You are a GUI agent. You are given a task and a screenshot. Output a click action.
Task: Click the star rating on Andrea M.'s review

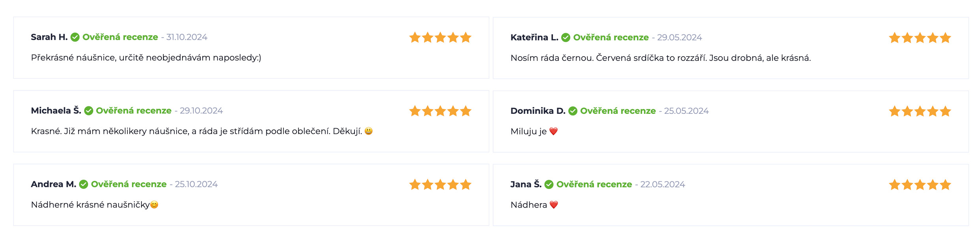pyautogui.click(x=440, y=185)
